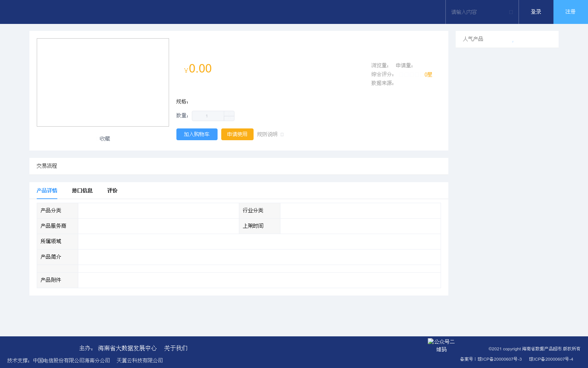This screenshot has width=588, height=368.
Task: Click the 浏览量 label
Action: 380,66
